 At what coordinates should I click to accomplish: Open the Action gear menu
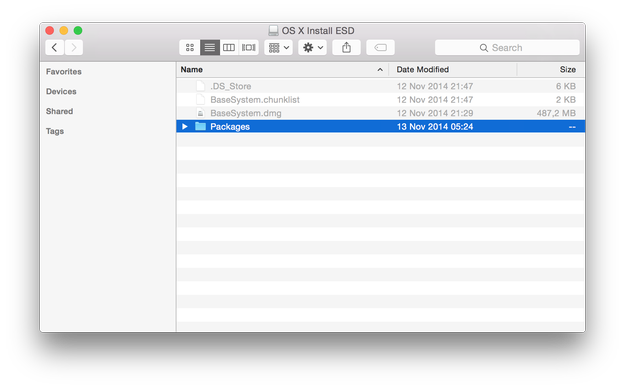pos(312,47)
